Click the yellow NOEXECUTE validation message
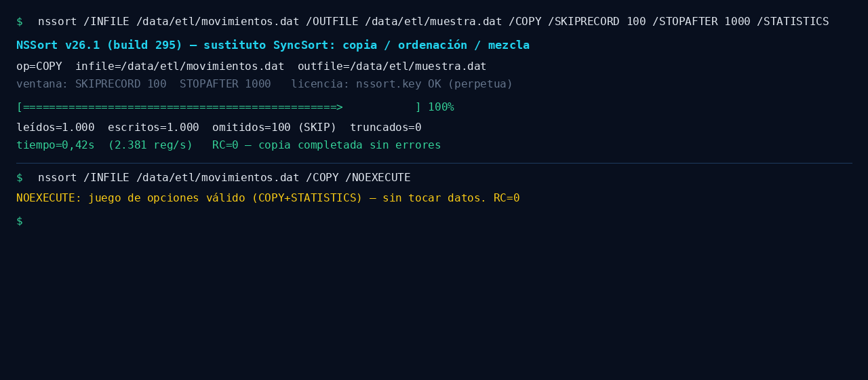The height and width of the screenshot is (380, 868). tap(268, 198)
